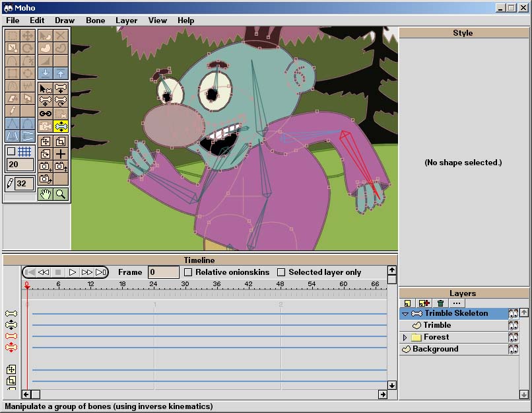This screenshot has width=532, height=413.
Task: Hide the Trimble layer via eyes icon
Action: coord(513,325)
